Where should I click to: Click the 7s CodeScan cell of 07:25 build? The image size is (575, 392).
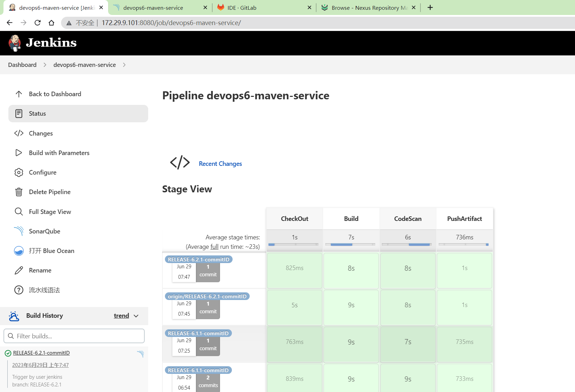pos(408,344)
